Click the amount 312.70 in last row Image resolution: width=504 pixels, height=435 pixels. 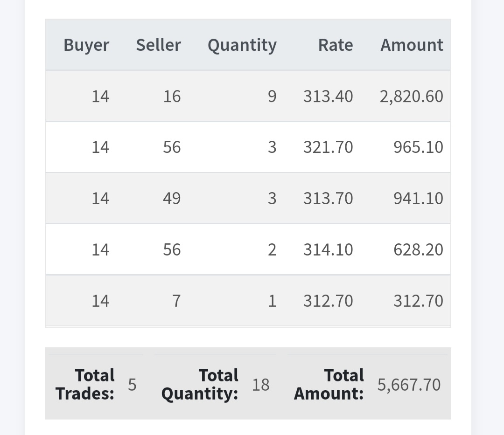(x=418, y=301)
